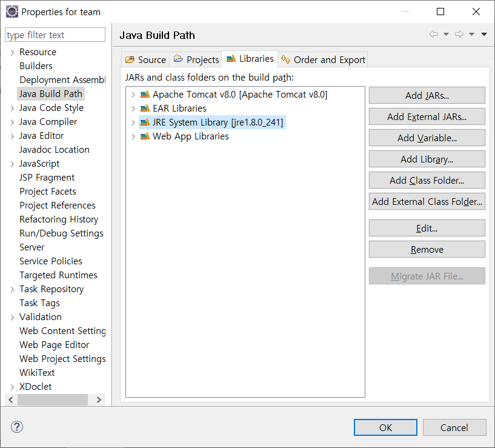Click the EAR Libraries icon
Viewport: 495px width, 448px height.
(x=145, y=109)
